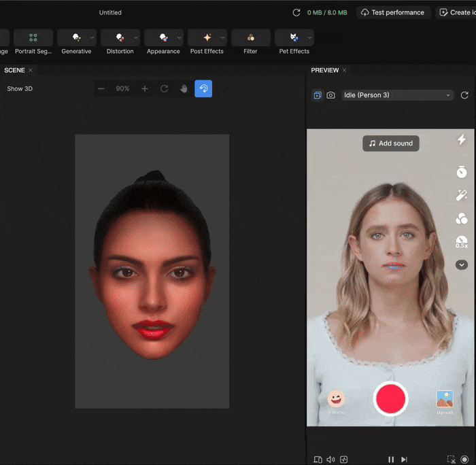
Task: Close the SCENE panel tab
Action: coord(31,70)
